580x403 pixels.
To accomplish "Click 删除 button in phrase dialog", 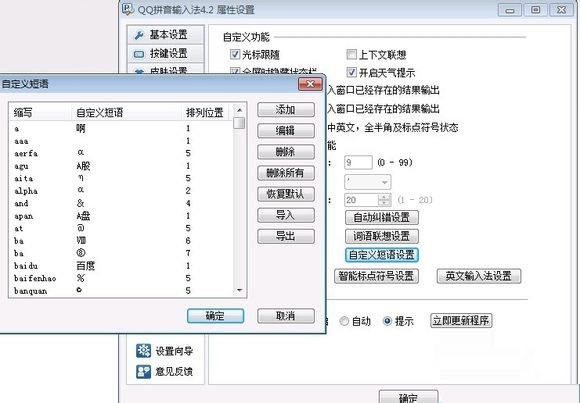I will [286, 152].
